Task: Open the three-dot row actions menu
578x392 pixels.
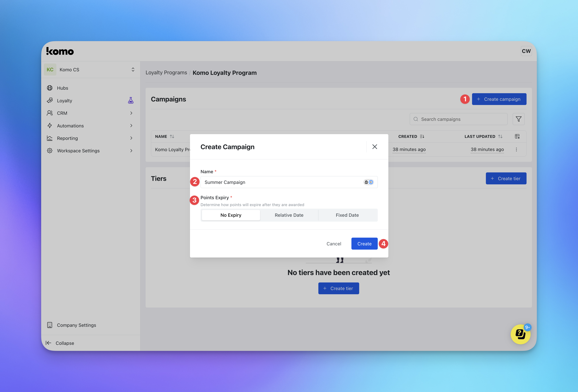Action: coord(516,149)
